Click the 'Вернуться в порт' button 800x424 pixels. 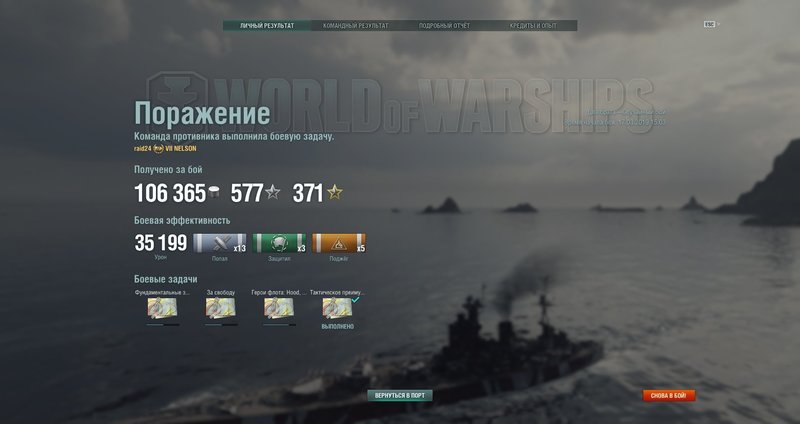click(400, 395)
